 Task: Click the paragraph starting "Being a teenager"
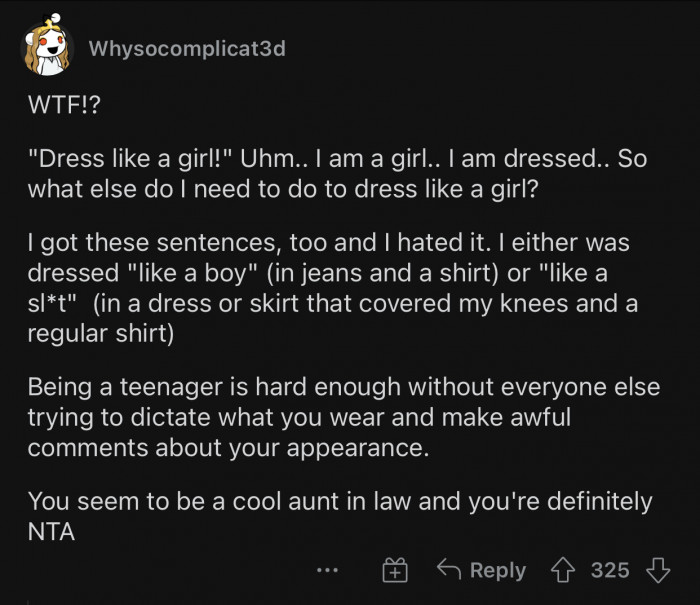tap(340, 417)
